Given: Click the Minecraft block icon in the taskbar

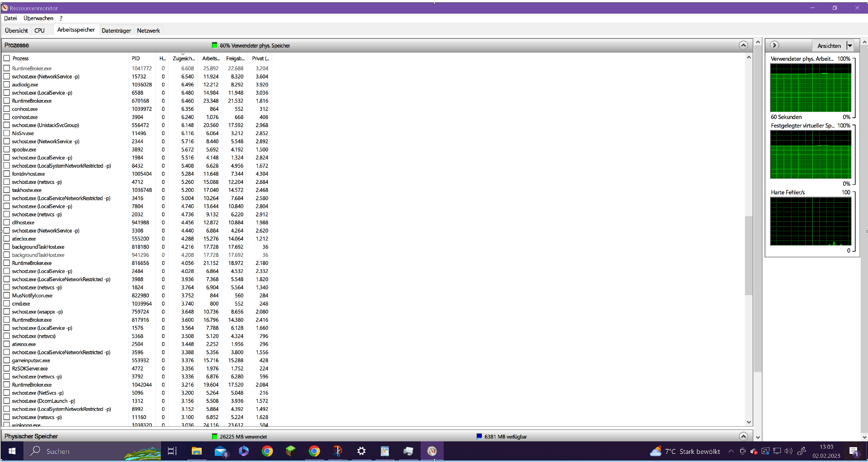Looking at the screenshot, I should click(x=290, y=451).
